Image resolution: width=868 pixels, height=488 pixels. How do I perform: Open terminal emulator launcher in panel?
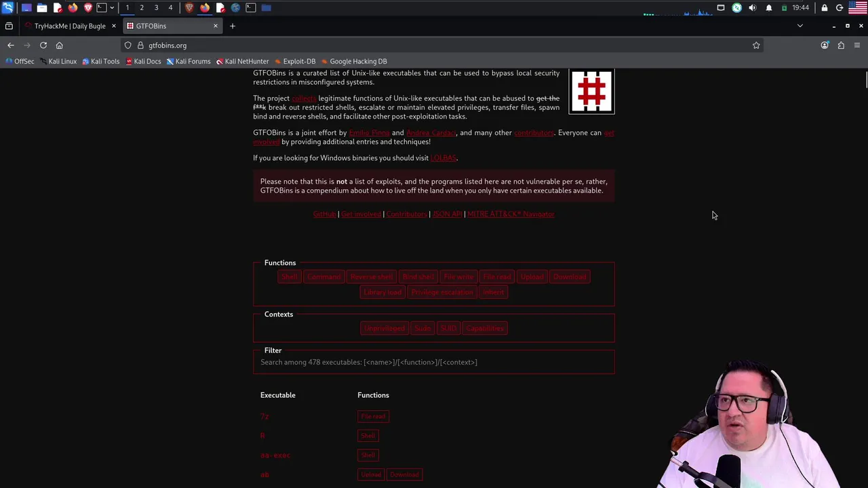102,7
